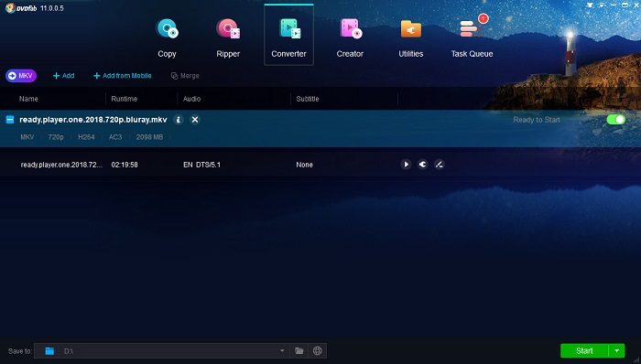Open the Ripper module

click(228, 37)
